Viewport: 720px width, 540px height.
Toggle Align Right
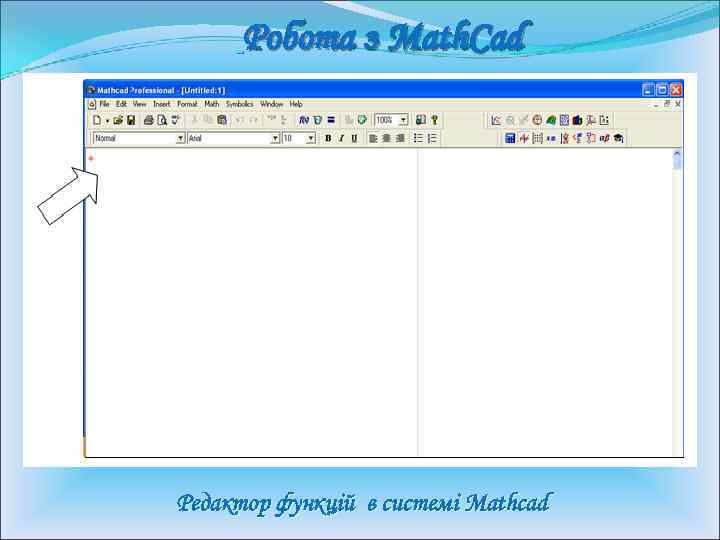[x=400, y=138]
